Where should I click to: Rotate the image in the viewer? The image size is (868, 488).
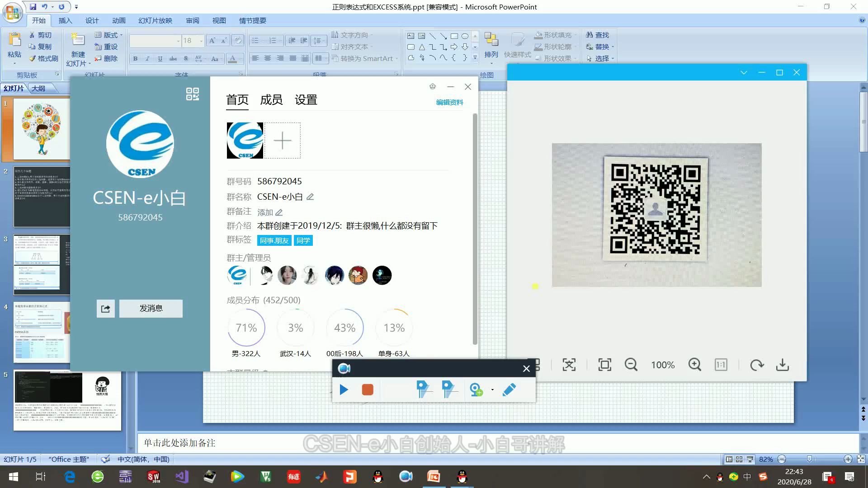[757, 365]
